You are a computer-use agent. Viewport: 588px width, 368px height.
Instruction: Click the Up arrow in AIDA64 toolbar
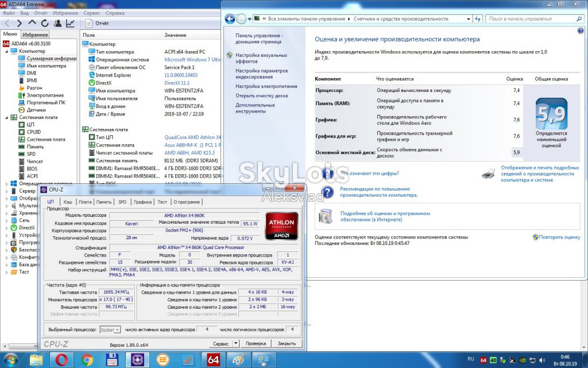pos(32,23)
